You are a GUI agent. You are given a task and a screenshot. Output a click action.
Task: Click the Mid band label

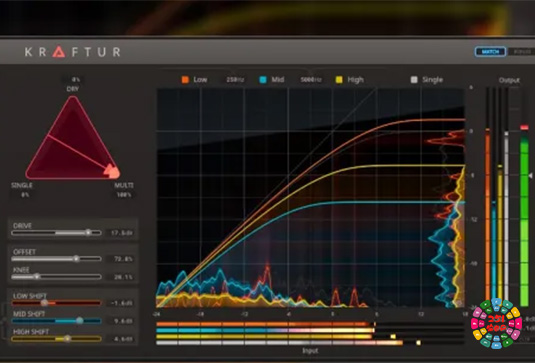[278, 80]
